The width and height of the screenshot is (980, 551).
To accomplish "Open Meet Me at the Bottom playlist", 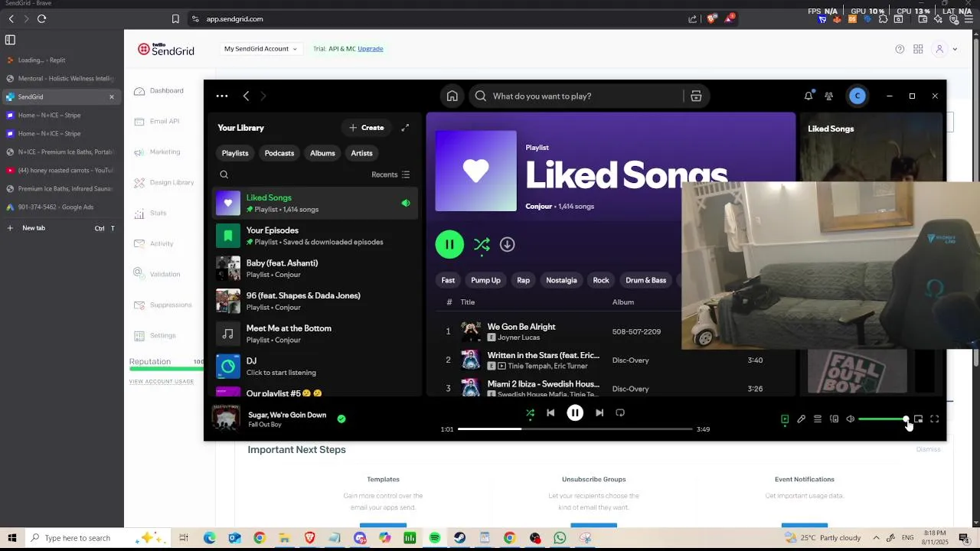I will [315, 334].
